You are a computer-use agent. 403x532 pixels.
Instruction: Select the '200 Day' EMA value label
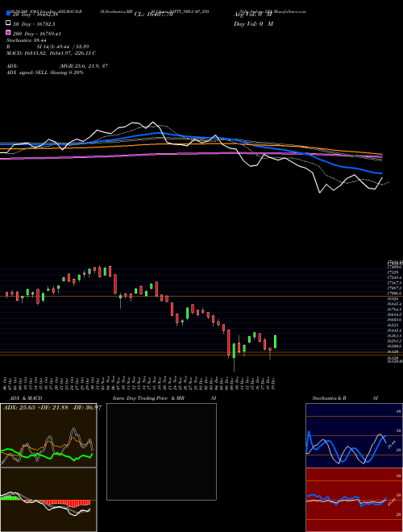coord(36,34)
